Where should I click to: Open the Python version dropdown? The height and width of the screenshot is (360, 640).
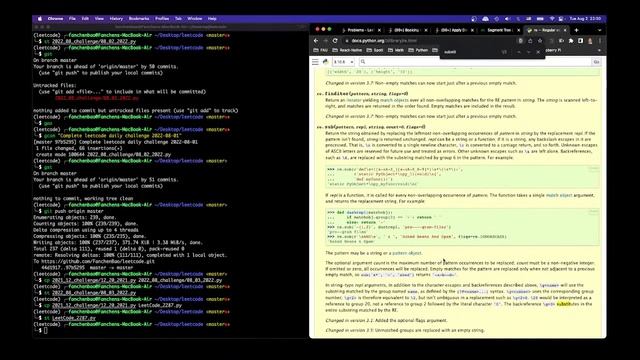coord(343,62)
